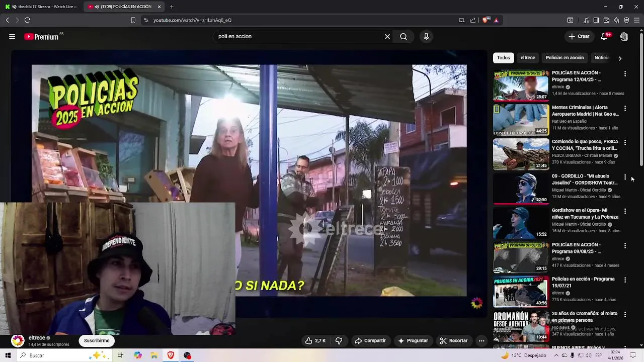
Task: Open browser music note media control
Action: 586,20
